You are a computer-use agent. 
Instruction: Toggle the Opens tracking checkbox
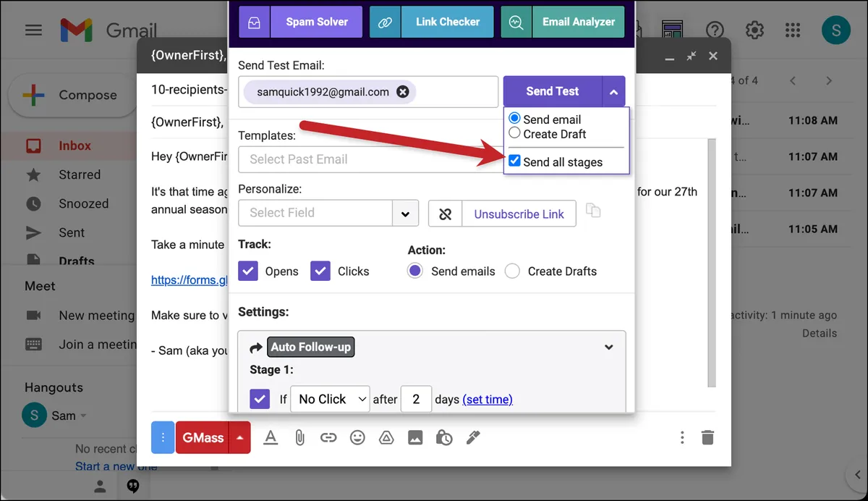[248, 271]
